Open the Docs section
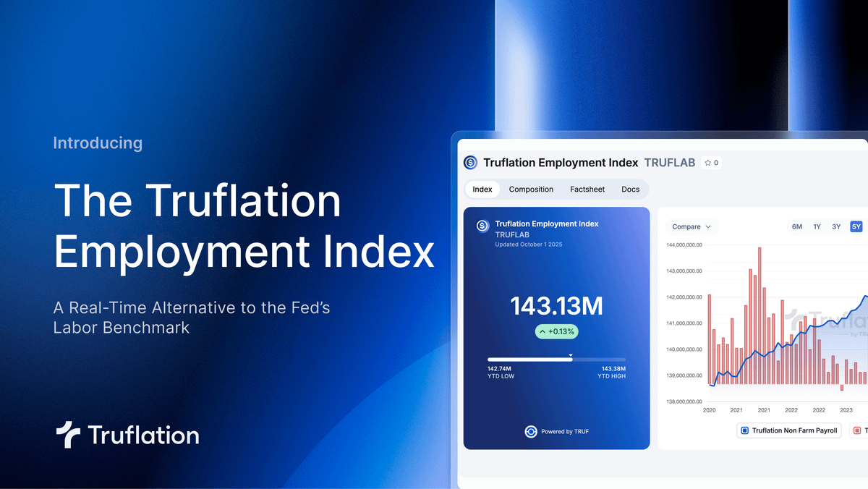Viewport: 868px width, 489px height. 630,189
